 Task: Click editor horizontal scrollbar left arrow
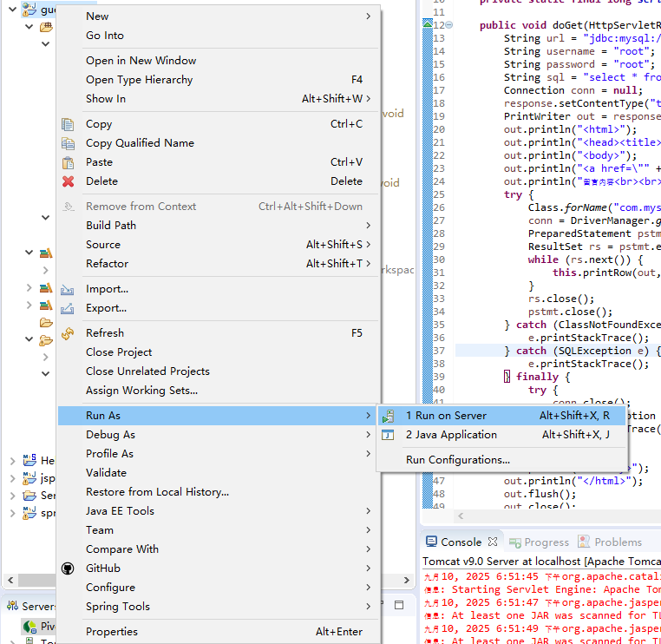[461, 516]
